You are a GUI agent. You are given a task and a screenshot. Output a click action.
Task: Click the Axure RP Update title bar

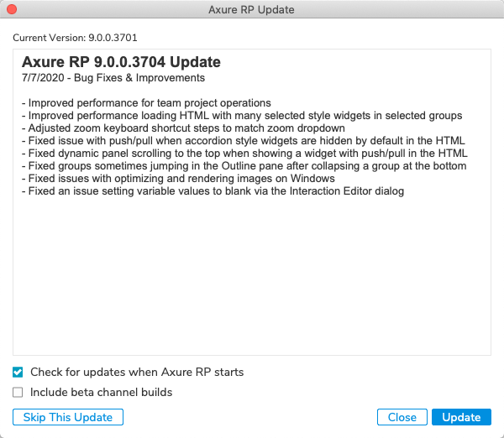pyautogui.click(x=251, y=10)
